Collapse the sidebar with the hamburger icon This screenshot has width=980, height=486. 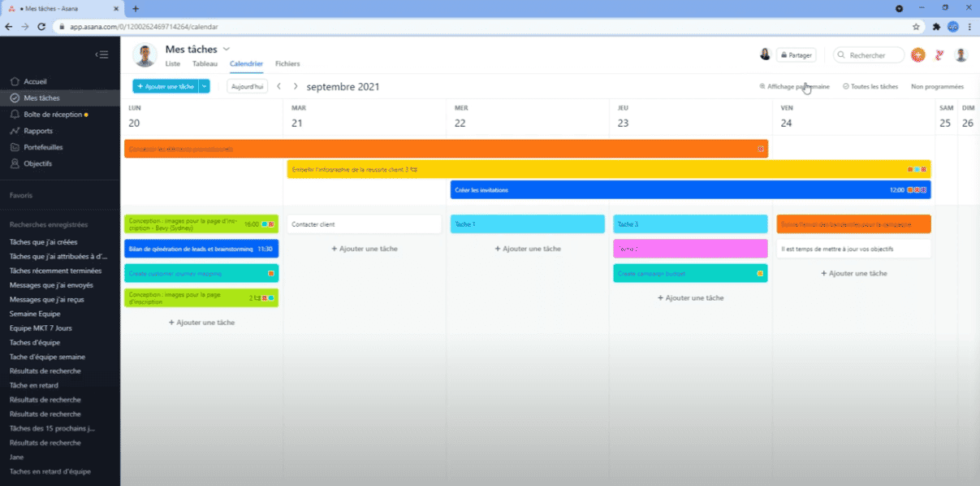101,54
